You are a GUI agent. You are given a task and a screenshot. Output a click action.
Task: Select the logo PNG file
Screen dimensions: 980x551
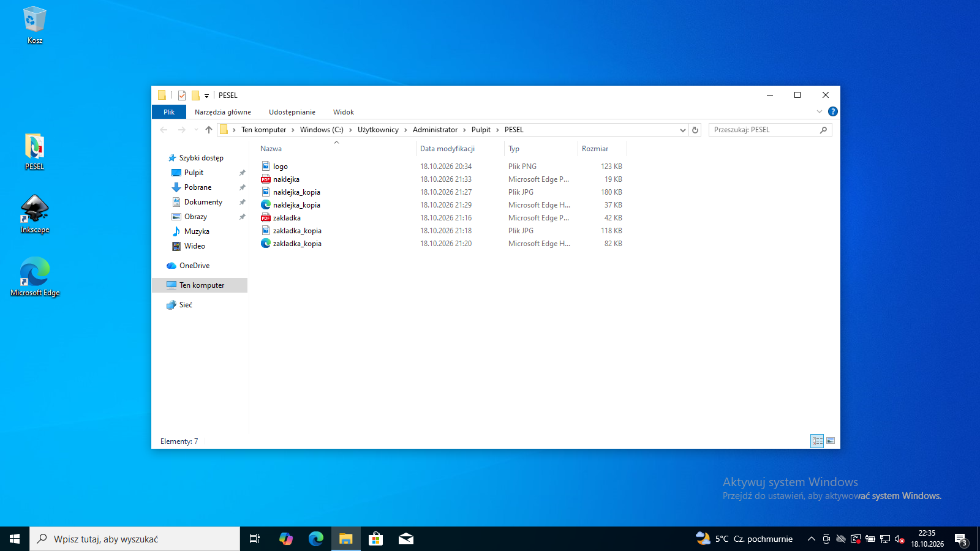(281, 167)
